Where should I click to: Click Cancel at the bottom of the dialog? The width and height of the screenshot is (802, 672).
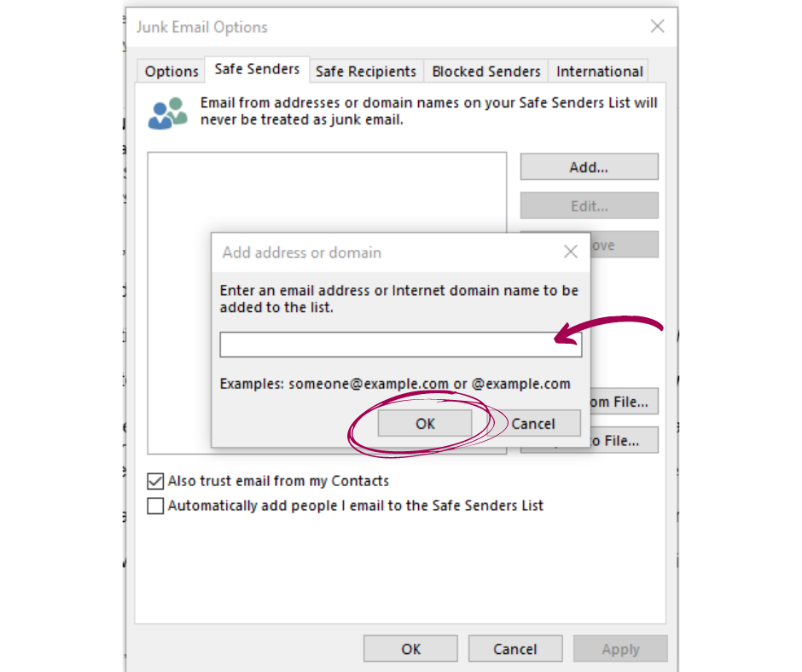tap(515, 648)
